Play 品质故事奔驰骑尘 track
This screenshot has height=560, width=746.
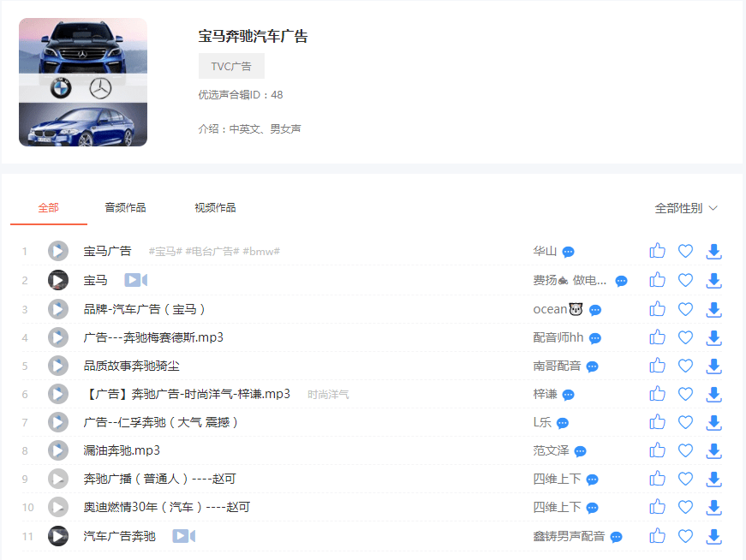click(x=58, y=366)
